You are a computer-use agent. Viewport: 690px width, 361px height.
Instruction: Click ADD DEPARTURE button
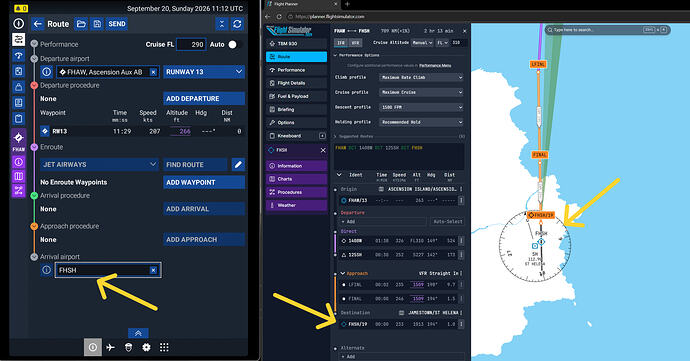[204, 99]
